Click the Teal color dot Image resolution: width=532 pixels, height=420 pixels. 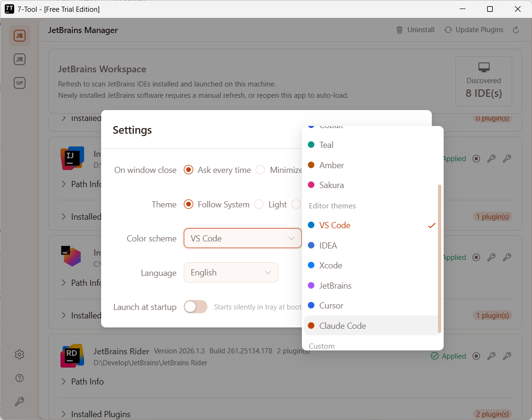[311, 145]
